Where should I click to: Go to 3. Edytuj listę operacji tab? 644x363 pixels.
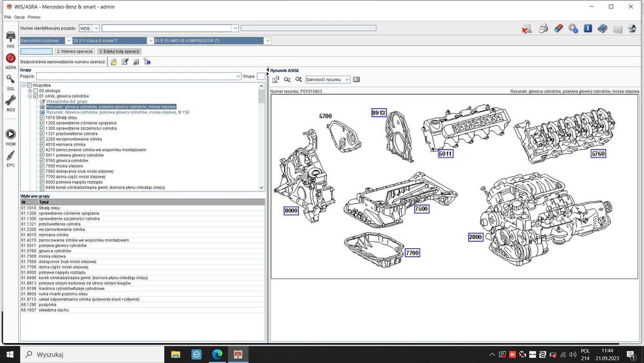coord(119,52)
